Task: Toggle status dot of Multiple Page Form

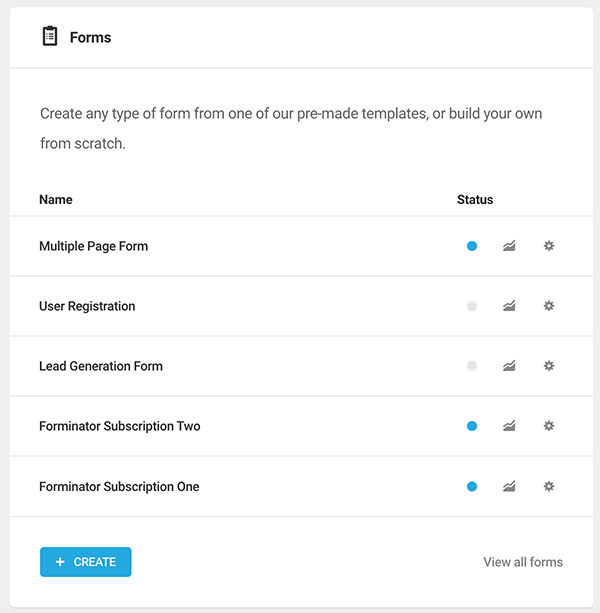Action: pyautogui.click(x=472, y=246)
